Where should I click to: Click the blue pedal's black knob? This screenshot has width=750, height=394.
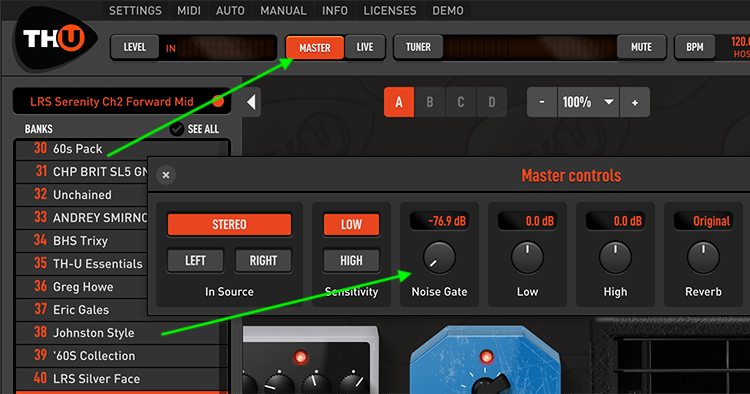pyautogui.click(x=491, y=384)
